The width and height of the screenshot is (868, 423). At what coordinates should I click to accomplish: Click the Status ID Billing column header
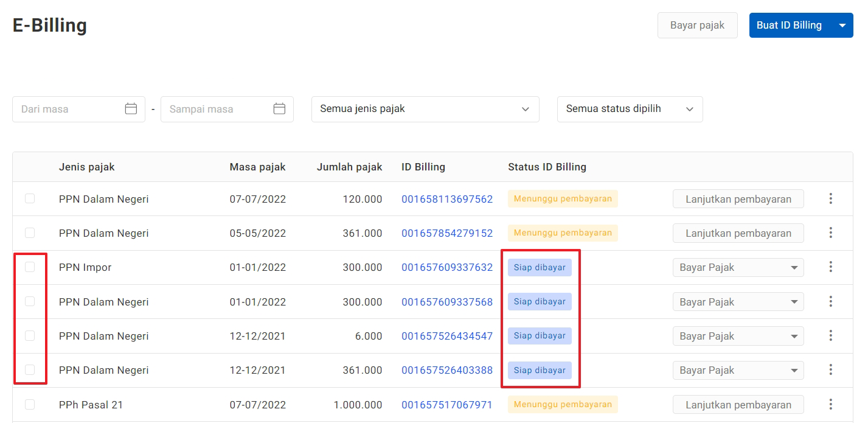547,167
